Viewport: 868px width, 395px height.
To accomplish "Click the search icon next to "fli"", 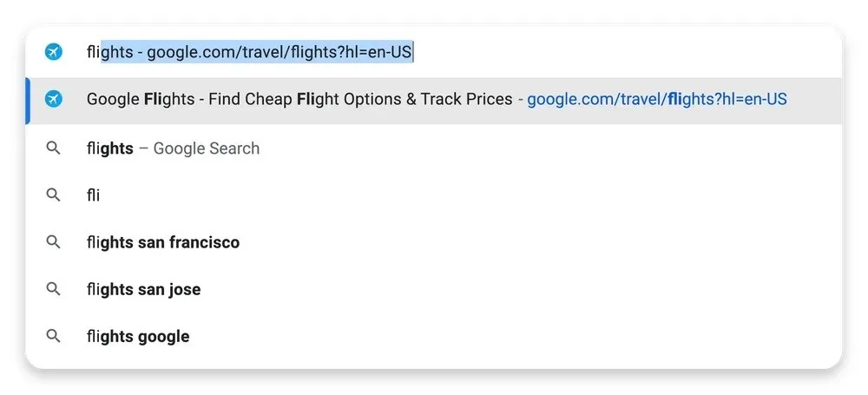I will point(54,195).
